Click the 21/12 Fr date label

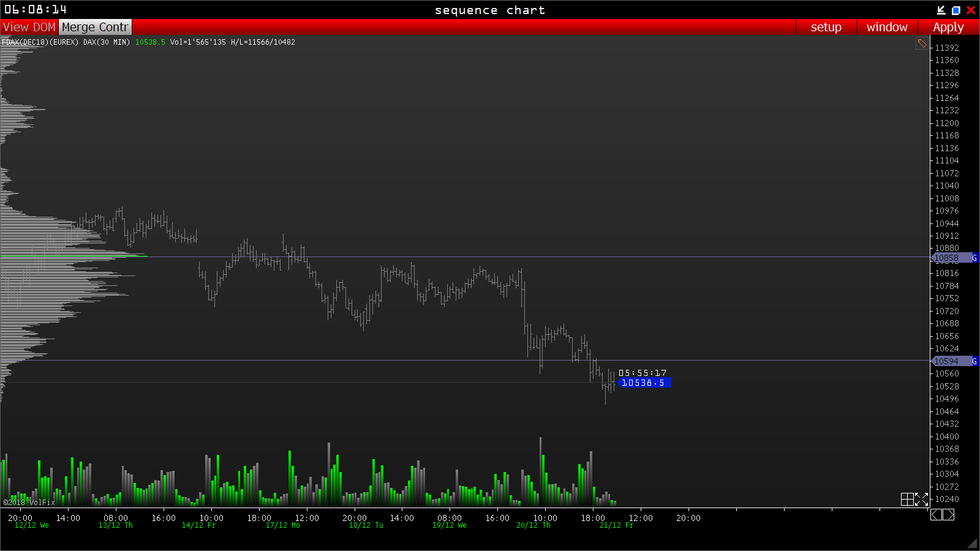coord(615,525)
